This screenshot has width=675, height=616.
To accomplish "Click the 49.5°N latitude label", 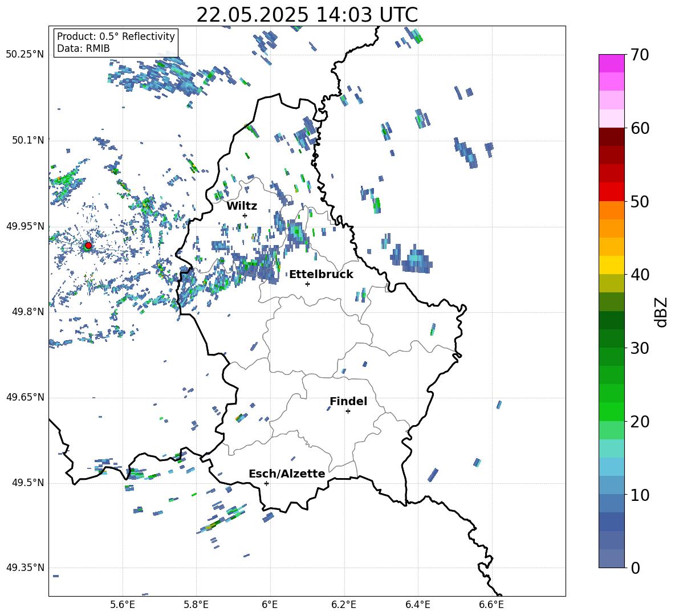I will pos(27,483).
